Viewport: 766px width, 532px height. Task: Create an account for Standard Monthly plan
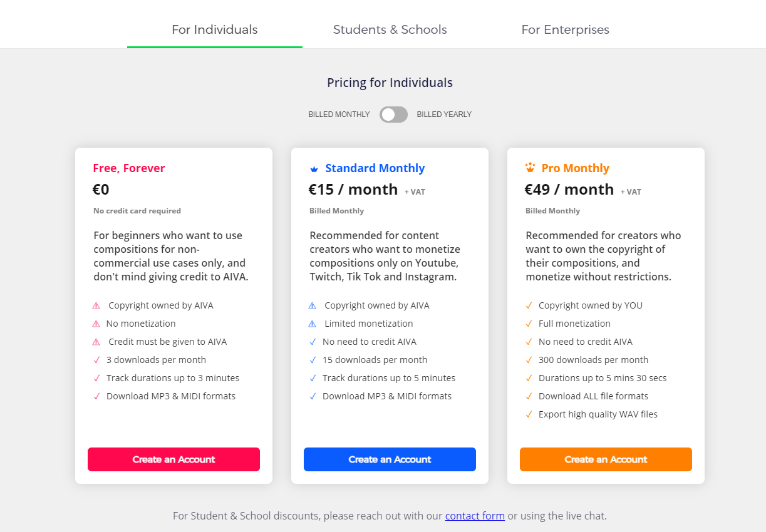390,459
